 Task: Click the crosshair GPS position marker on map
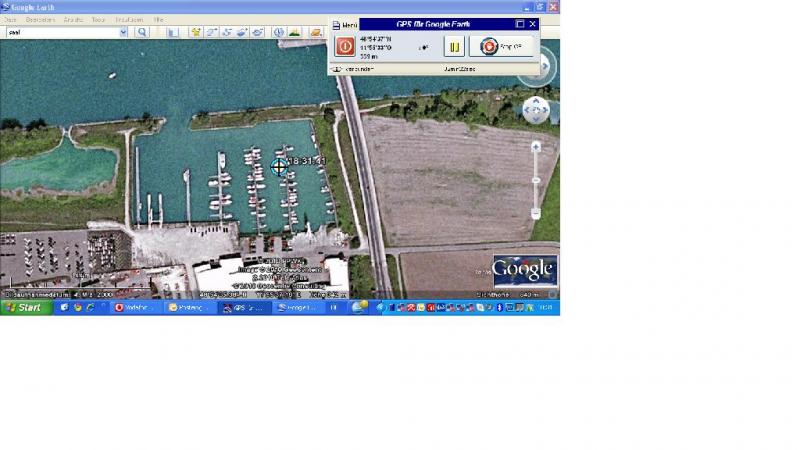point(279,167)
